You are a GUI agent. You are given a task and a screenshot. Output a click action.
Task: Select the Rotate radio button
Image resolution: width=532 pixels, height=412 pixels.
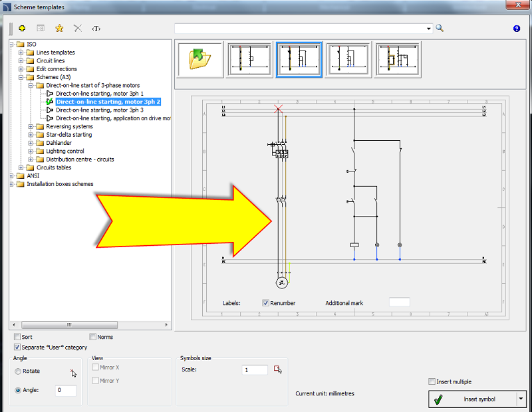point(18,371)
